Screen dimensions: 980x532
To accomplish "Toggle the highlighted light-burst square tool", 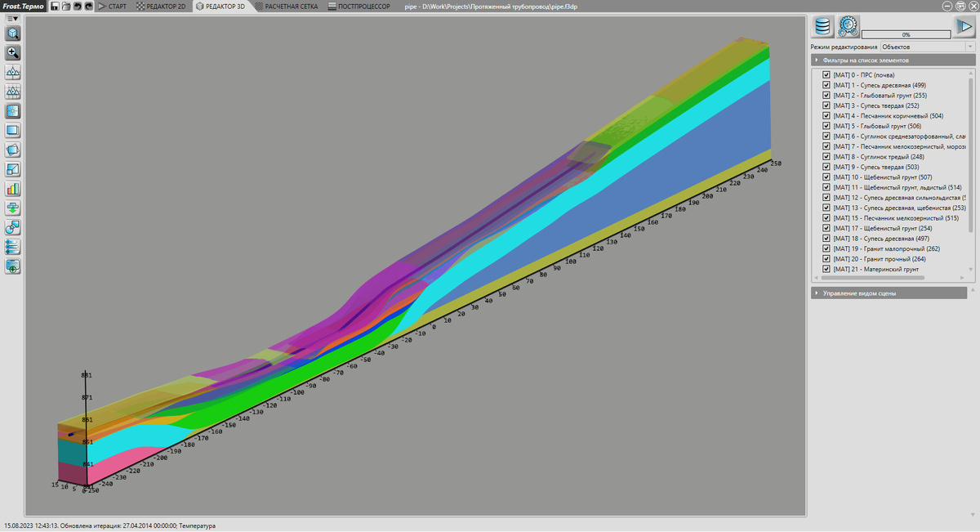I will 13,111.
